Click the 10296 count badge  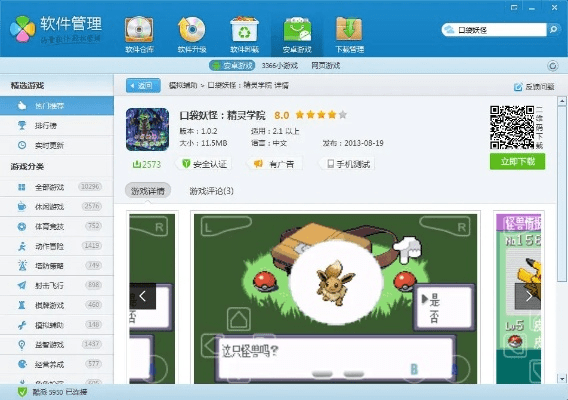[90, 187]
